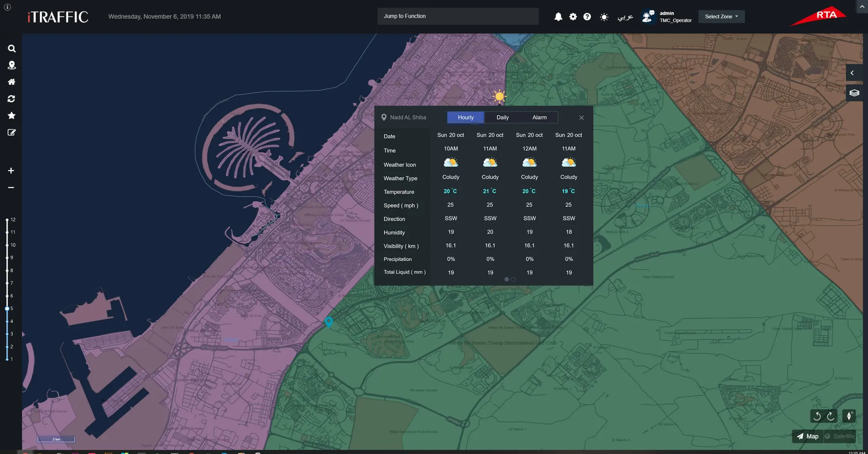Open help question mark icon
This screenshot has width=868, height=454.
(587, 17)
